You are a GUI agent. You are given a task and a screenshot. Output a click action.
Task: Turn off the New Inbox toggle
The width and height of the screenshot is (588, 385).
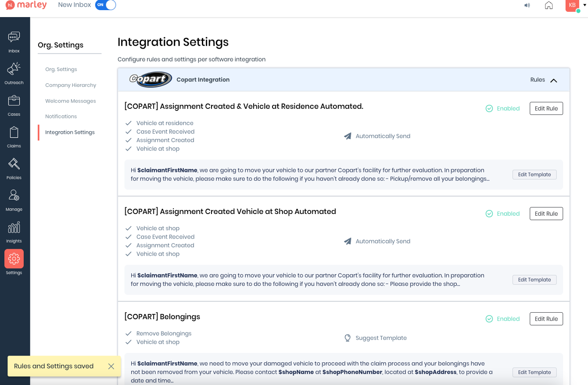pos(105,5)
